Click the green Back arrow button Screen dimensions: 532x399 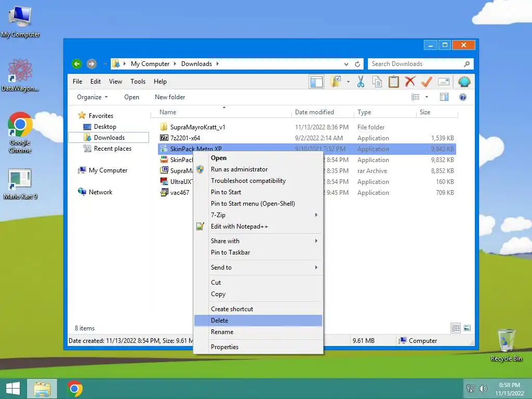pos(77,64)
